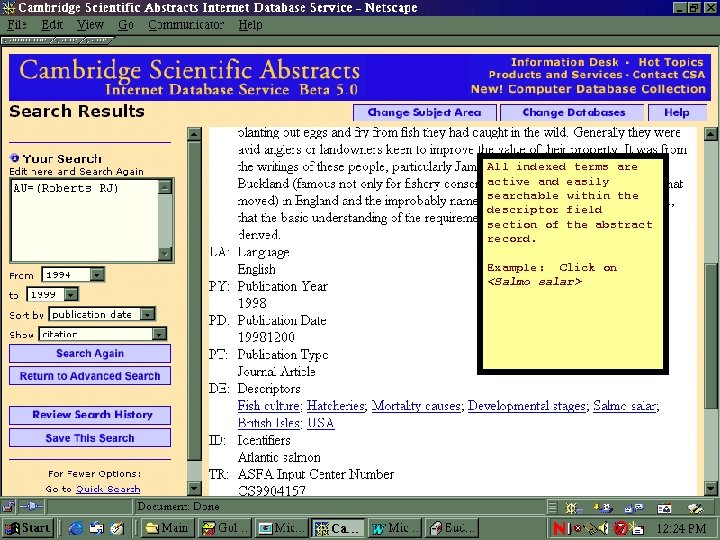Click search box scrollbar down arrow
This screenshot has height=540, width=720.
point(165,254)
